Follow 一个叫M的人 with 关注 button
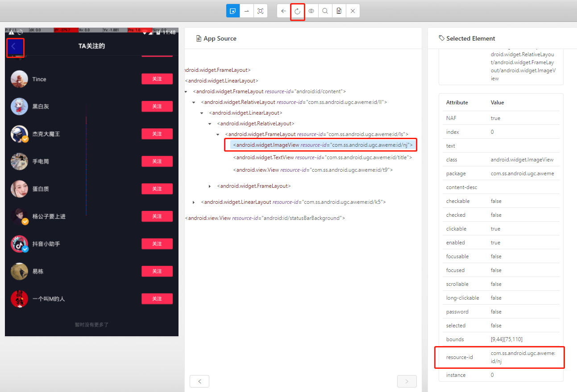This screenshot has height=392, width=577. [x=157, y=298]
